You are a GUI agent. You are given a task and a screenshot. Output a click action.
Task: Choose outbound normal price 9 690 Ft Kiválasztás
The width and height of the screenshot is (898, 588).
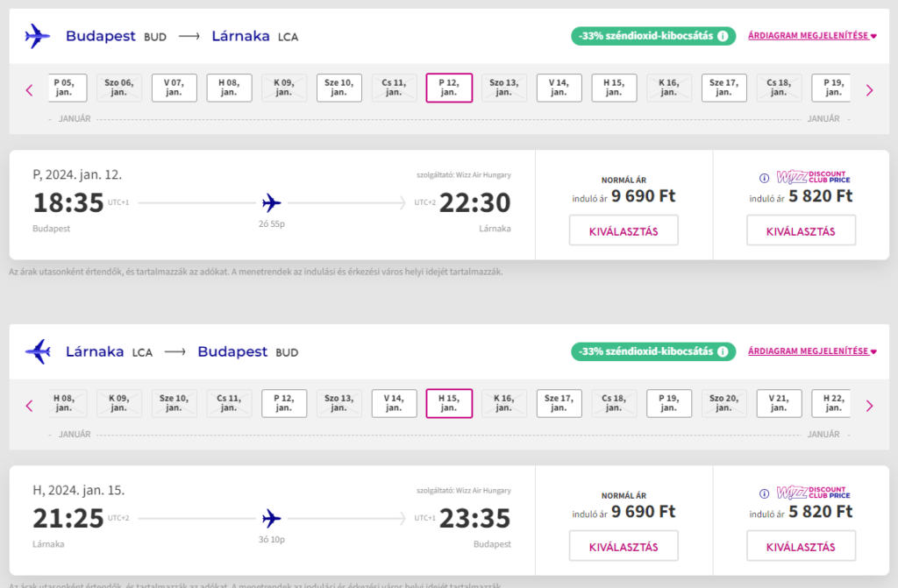[x=624, y=230]
